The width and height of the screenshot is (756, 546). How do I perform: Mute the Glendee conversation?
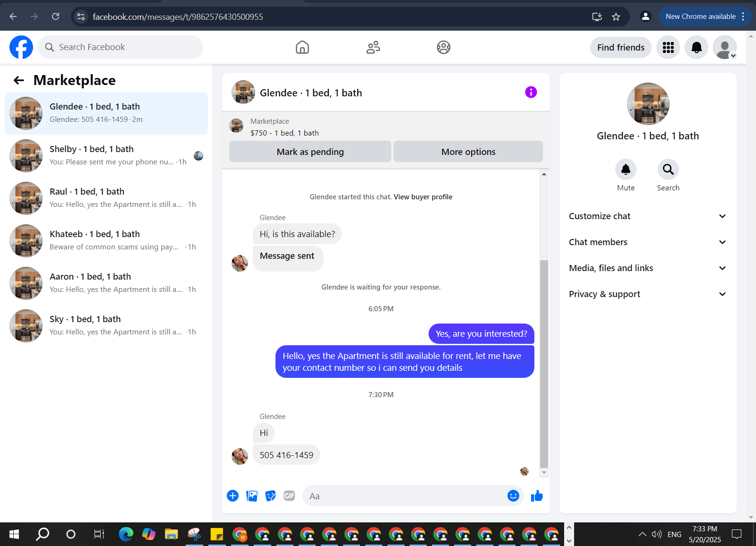coord(626,169)
